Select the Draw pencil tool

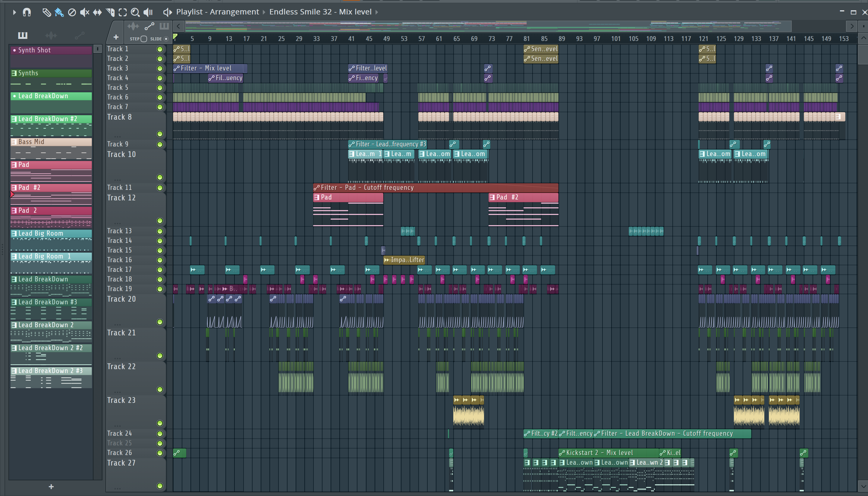[x=47, y=12]
